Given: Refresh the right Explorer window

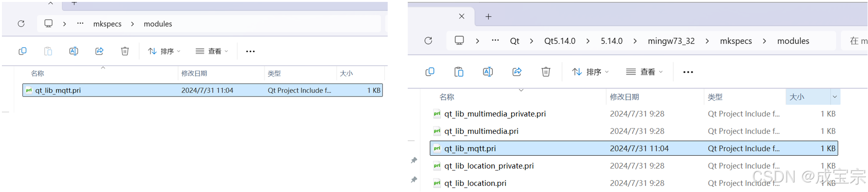Looking at the screenshot, I should (x=428, y=41).
